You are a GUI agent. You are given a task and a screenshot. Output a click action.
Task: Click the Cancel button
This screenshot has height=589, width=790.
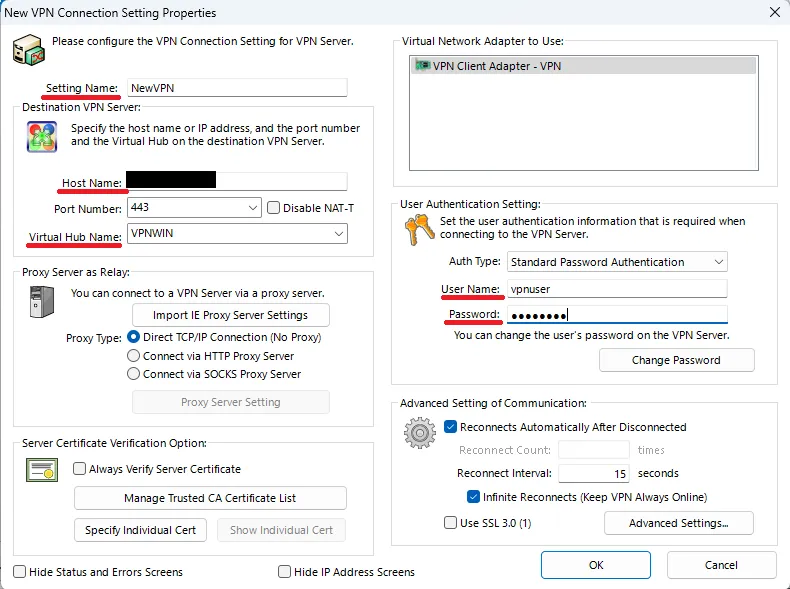click(721, 565)
